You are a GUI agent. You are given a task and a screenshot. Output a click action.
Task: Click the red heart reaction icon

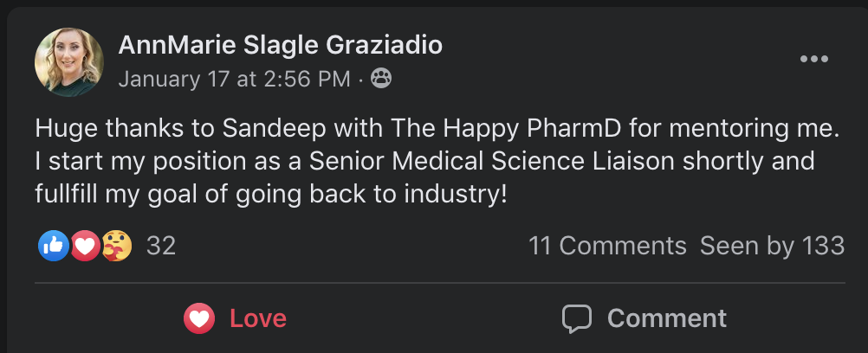point(85,246)
